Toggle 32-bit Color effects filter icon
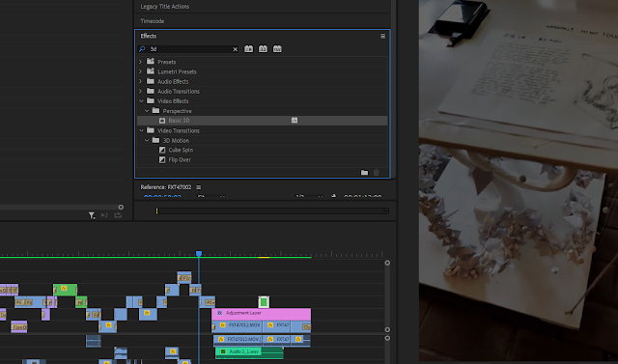 pyautogui.click(x=263, y=49)
